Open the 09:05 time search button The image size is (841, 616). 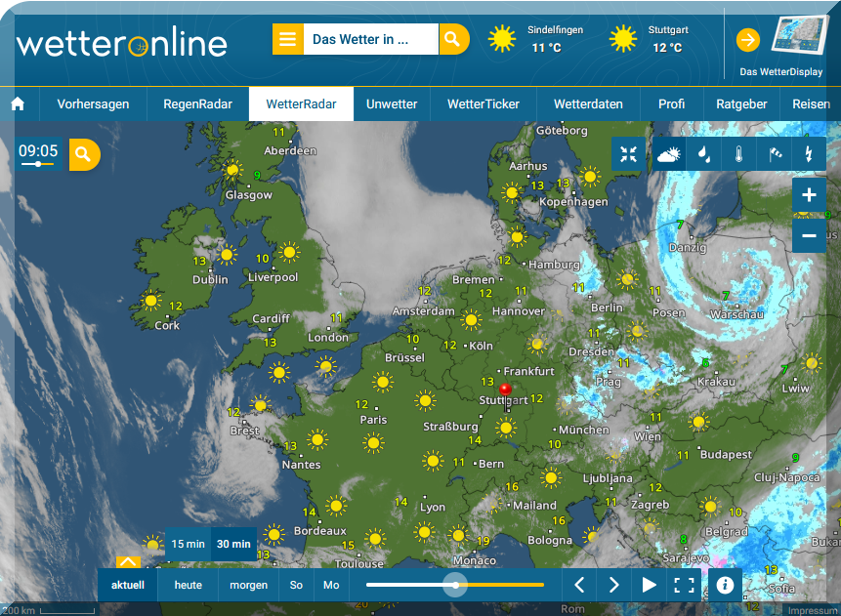click(84, 153)
